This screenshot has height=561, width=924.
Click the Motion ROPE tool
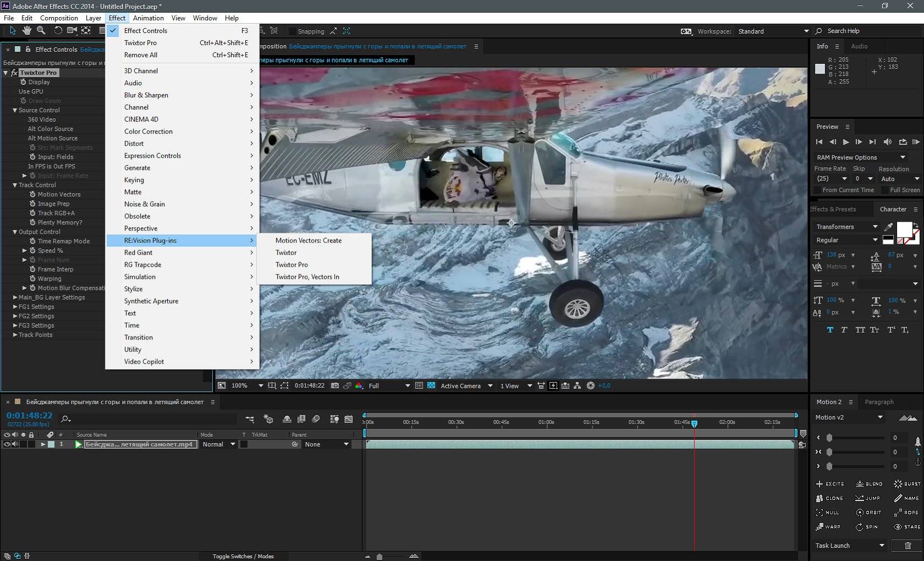(x=906, y=513)
